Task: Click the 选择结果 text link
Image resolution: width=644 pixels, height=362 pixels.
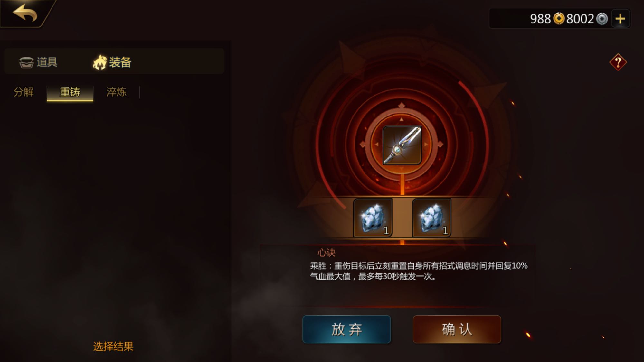Action: click(113, 347)
